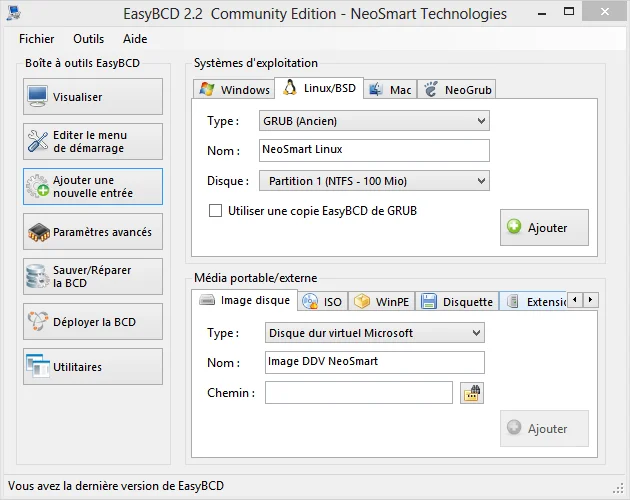Select Ajouter une nouvelle entrée
The height and width of the screenshot is (500, 630).
pos(93,186)
